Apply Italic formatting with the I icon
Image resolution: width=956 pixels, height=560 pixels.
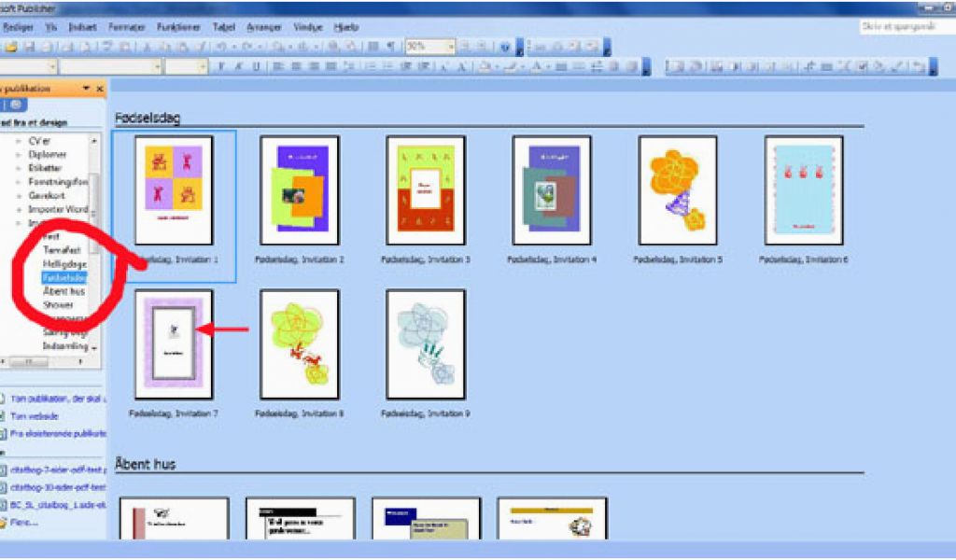[238, 66]
